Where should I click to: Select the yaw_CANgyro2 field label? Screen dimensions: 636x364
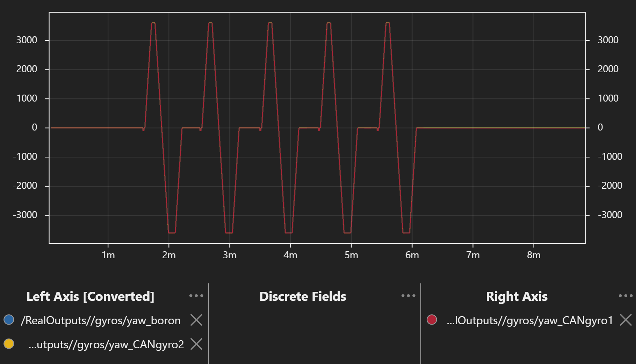106,345
